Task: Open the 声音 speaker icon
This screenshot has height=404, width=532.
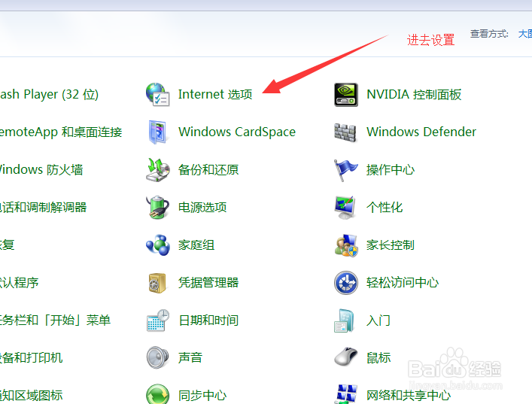Action: point(157,357)
